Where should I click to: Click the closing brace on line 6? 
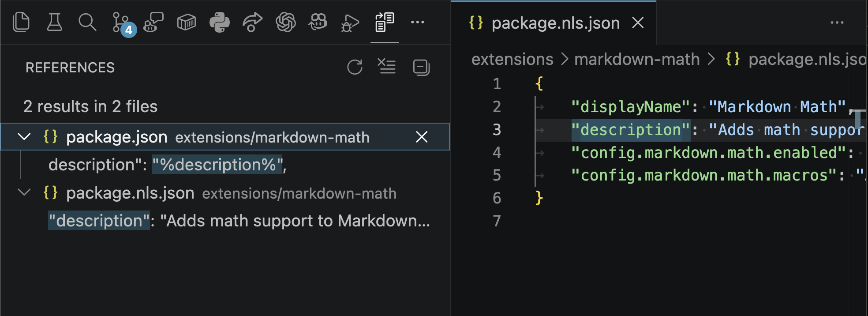point(539,198)
